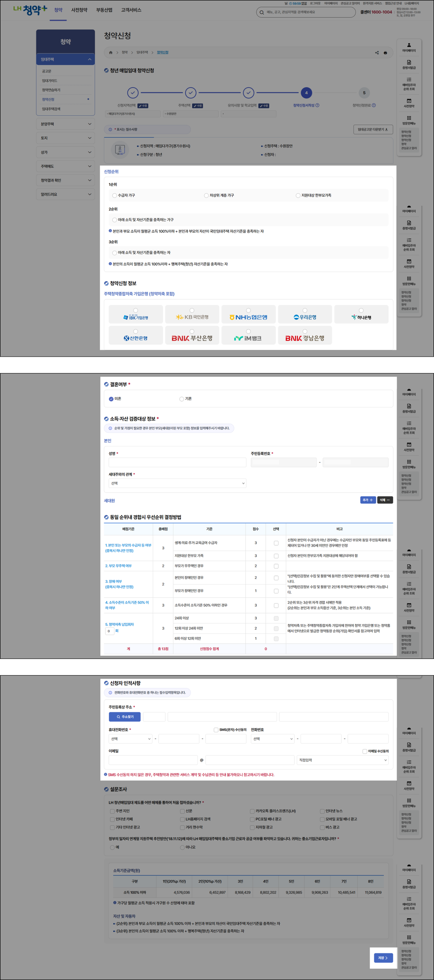Click the completed step circle above 주택선택
This screenshot has height=980, width=434.
191,92
